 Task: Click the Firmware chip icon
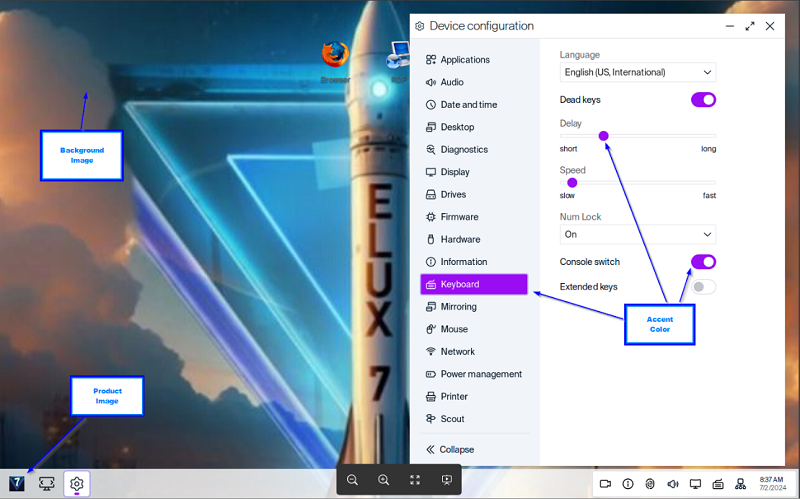431,217
